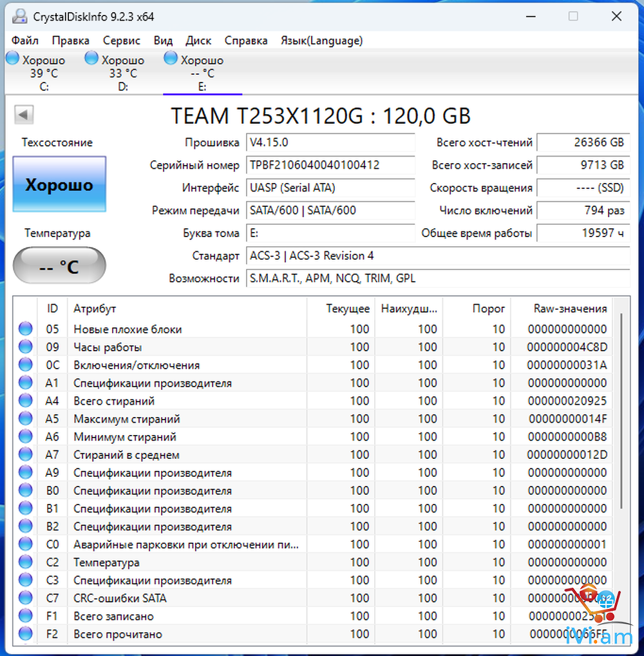
Task: Select the Часы работы row
Action: point(314,347)
